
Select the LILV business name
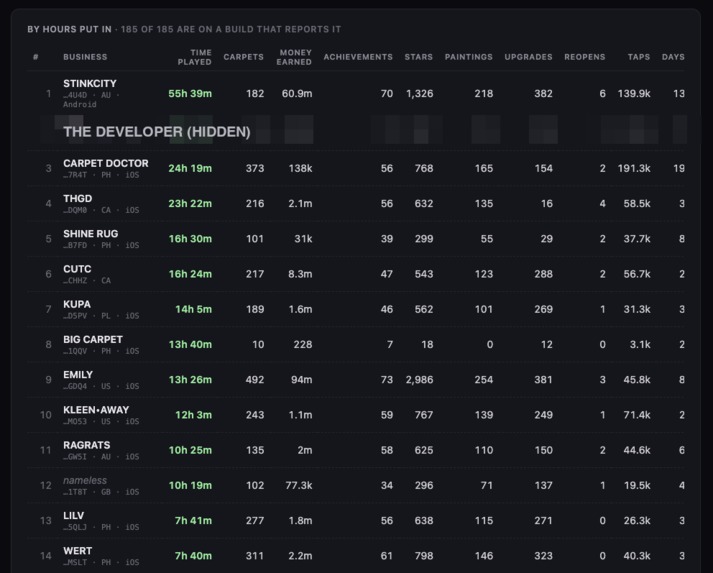(x=74, y=516)
